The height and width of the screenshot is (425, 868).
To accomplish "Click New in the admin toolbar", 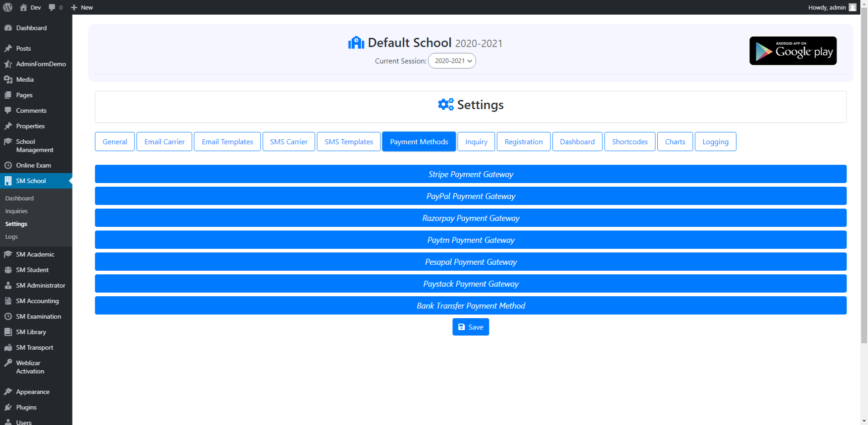I will click(82, 7).
